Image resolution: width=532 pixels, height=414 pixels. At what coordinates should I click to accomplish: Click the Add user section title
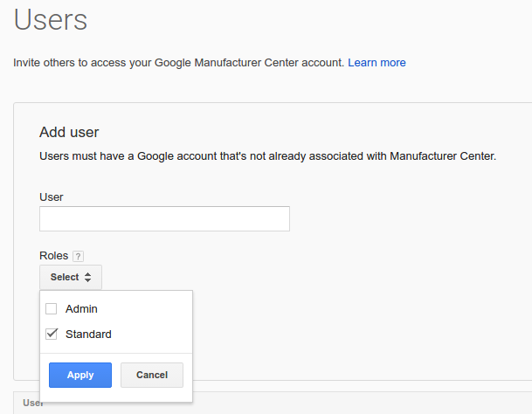coord(69,132)
